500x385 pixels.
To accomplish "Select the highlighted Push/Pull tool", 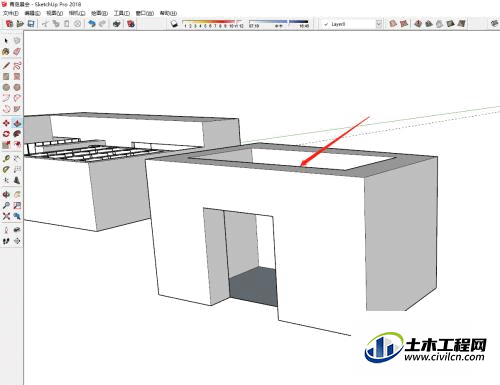I will coord(17,123).
